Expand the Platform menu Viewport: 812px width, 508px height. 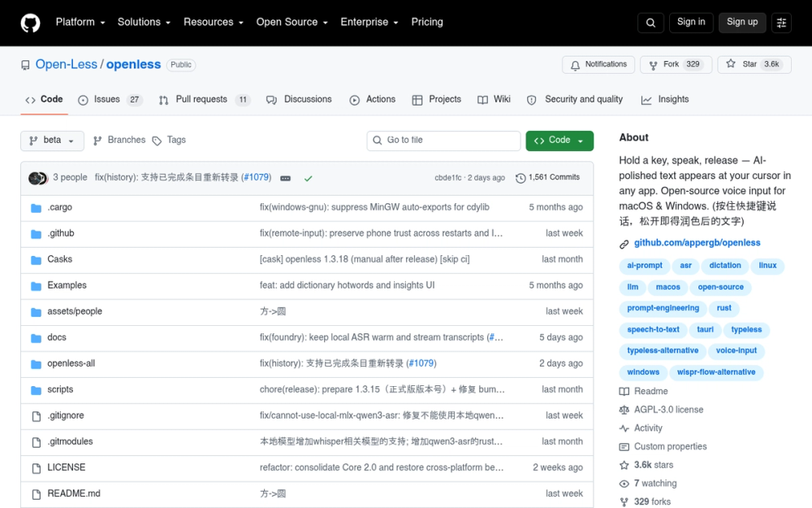pos(80,22)
